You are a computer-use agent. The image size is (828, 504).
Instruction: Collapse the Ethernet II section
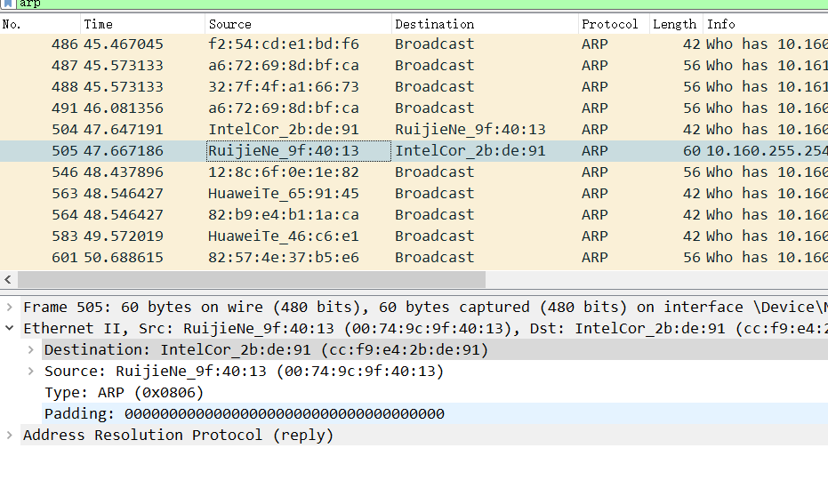(x=10, y=328)
